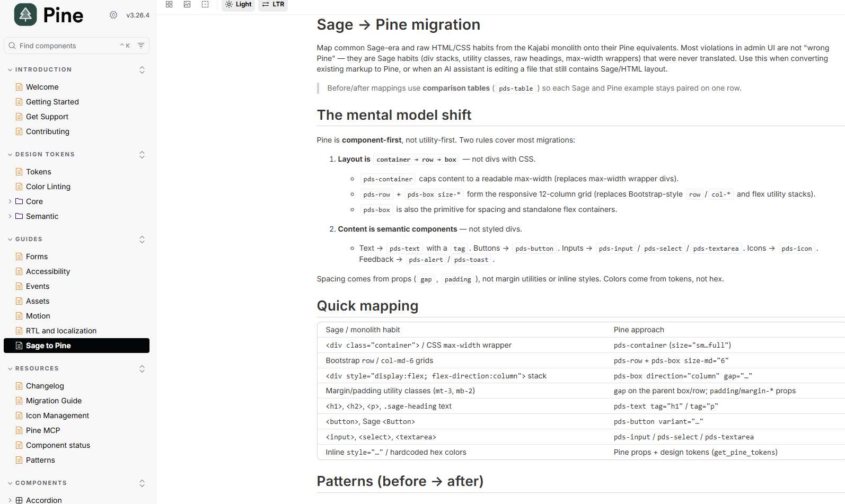The image size is (845, 504).
Task: Click the Forms document icon
Action: tap(19, 257)
